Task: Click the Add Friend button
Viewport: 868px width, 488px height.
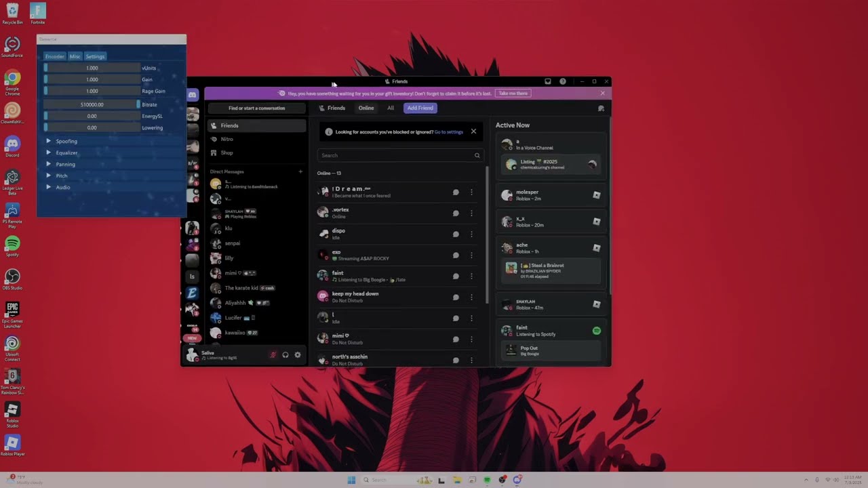Action: [x=420, y=108]
